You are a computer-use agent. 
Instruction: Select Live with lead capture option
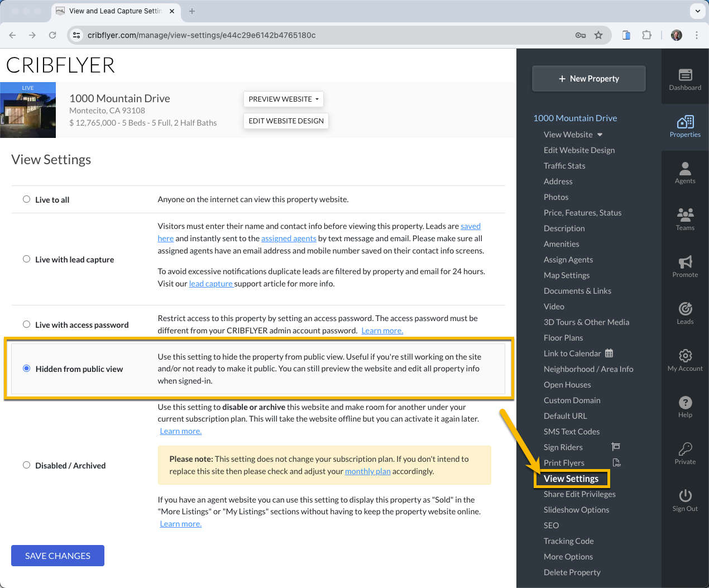point(26,259)
